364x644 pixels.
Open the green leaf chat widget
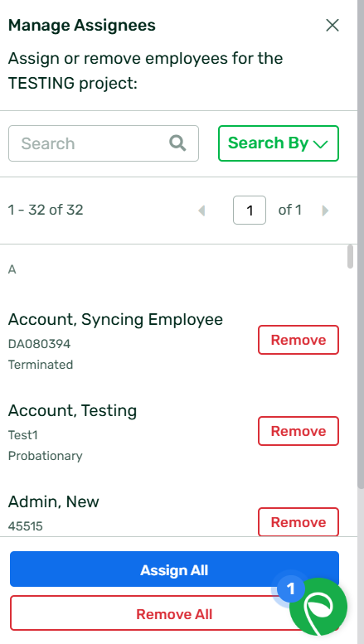(318, 607)
